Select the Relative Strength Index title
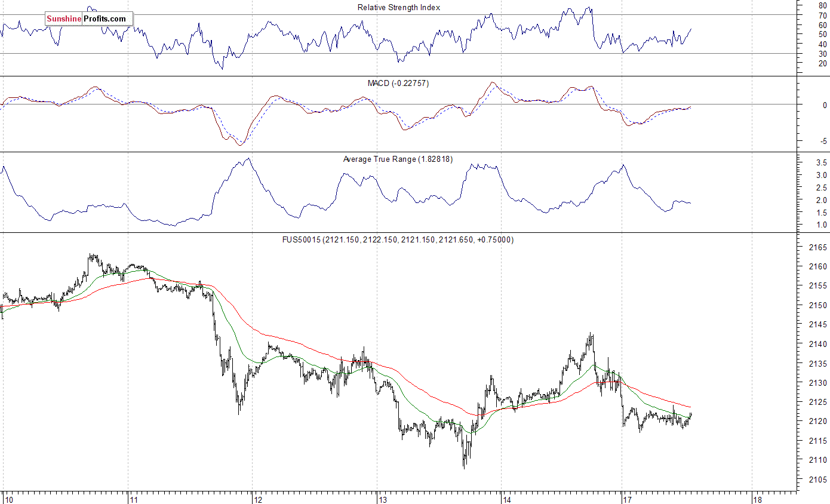 [x=399, y=8]
